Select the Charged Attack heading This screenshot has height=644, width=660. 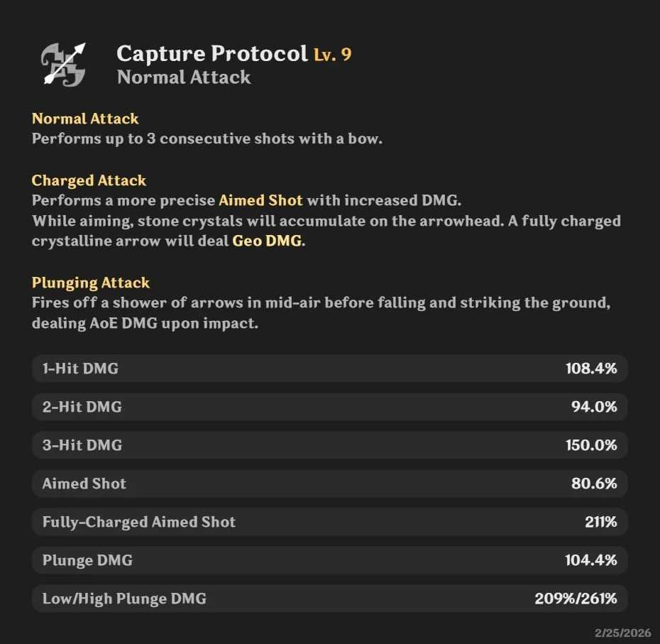click(x=89, y=180)
